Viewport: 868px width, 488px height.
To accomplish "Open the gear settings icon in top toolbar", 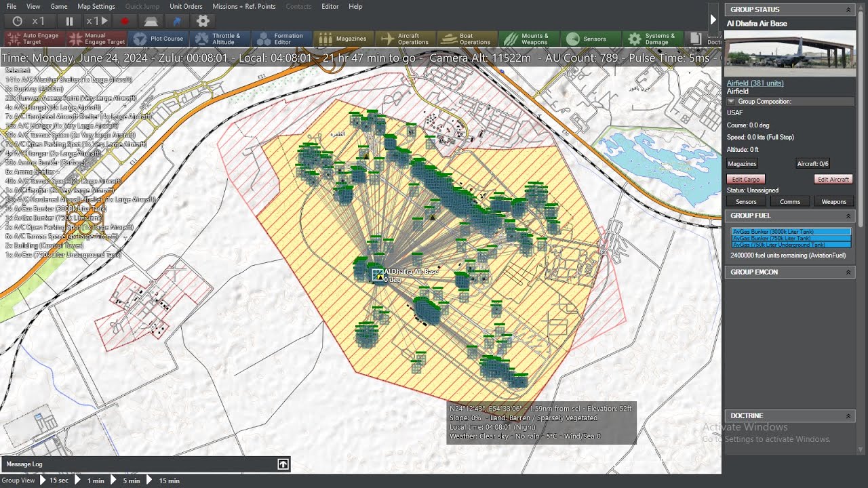I will pos(203,22).
